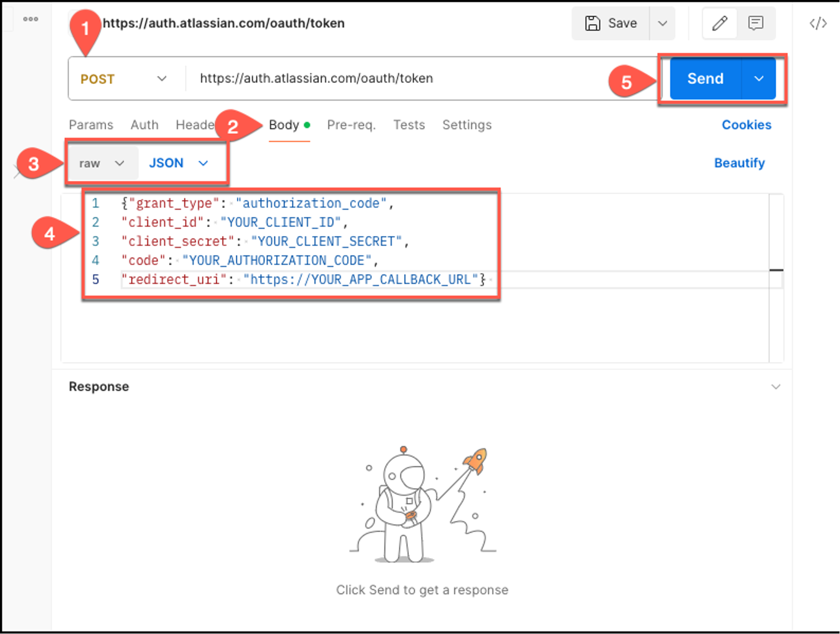This screenshot has width=840, height=634.
Task: Click the Save floppy disk icon
Action: 593,23
